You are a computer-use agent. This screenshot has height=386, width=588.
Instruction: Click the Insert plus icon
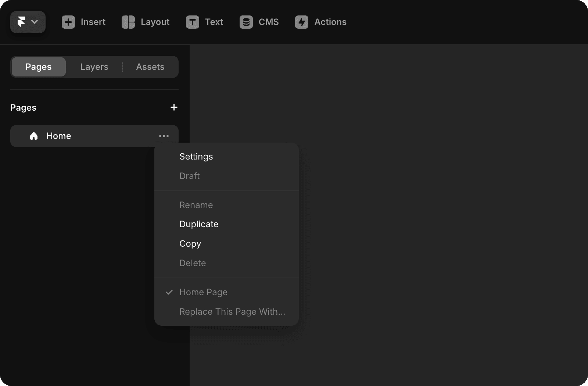pos(68,22)
